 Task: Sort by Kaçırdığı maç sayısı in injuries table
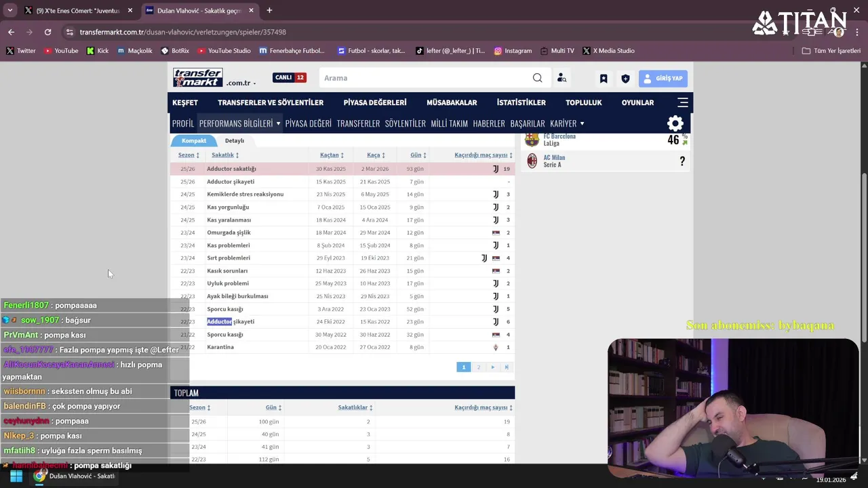click(483, 155)
